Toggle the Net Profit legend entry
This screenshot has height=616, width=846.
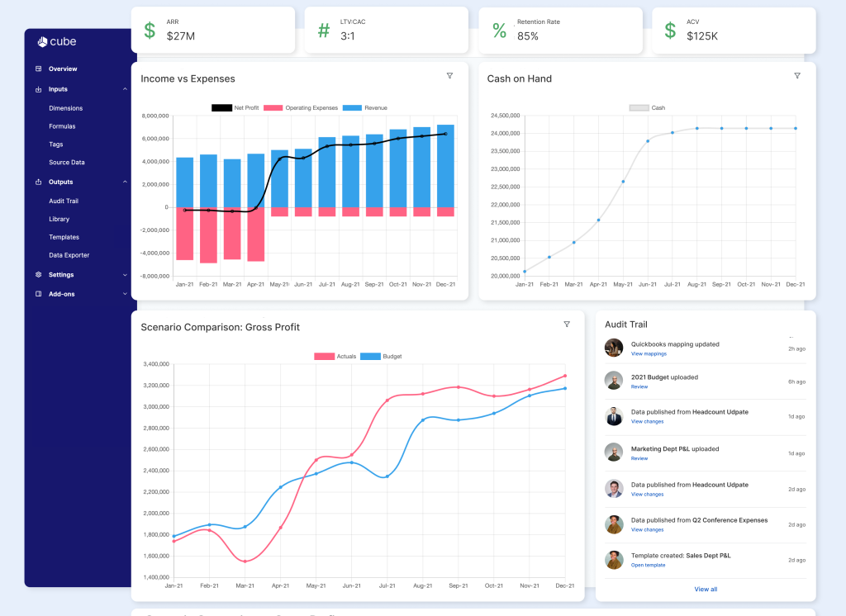pos(235,107)
